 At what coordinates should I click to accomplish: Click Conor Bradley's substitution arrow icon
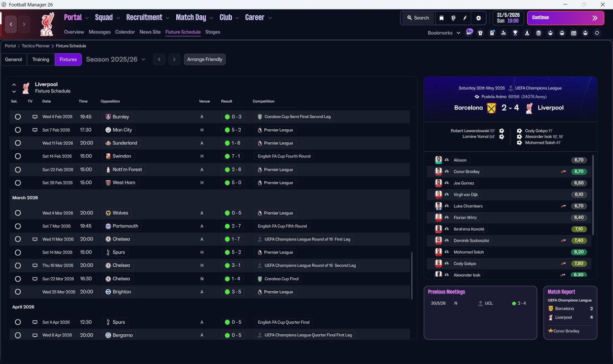tap(563, 171)
